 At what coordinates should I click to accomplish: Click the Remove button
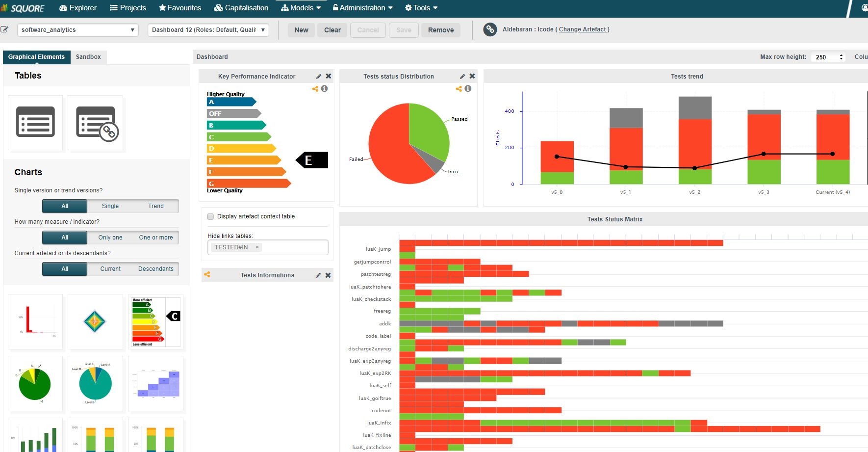coord(441,30)
